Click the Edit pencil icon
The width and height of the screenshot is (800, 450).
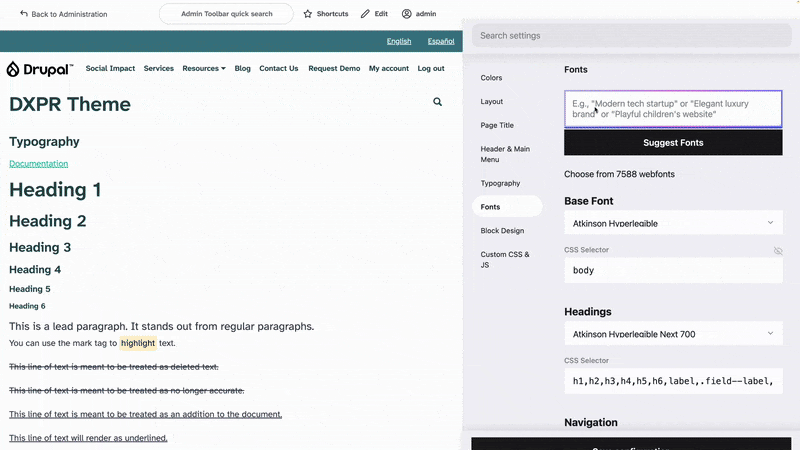[365, 14]
